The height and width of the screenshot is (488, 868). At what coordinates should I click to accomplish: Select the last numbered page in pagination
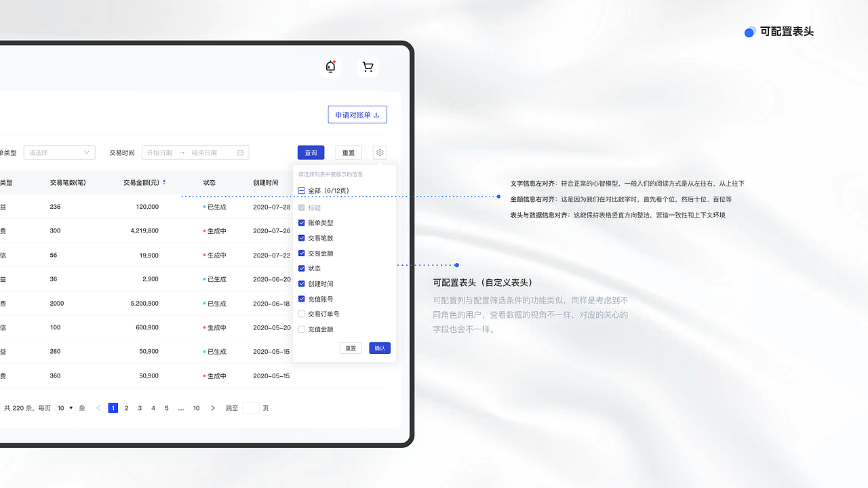197,408
